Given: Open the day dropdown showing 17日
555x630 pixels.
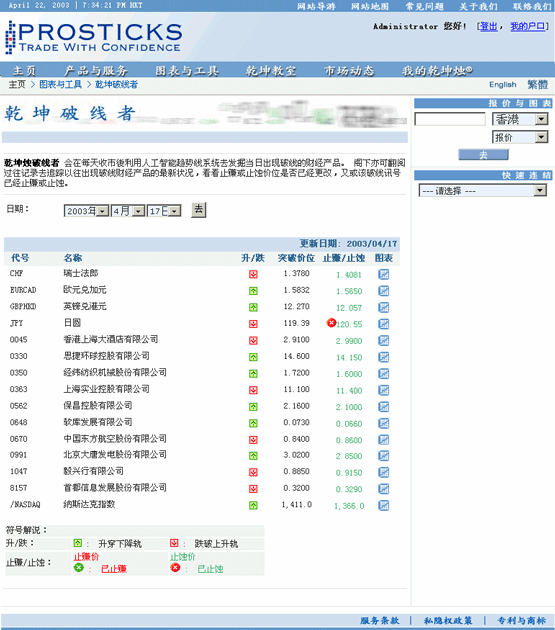Looking at the screenshot, I should click(x=164, y=211).
